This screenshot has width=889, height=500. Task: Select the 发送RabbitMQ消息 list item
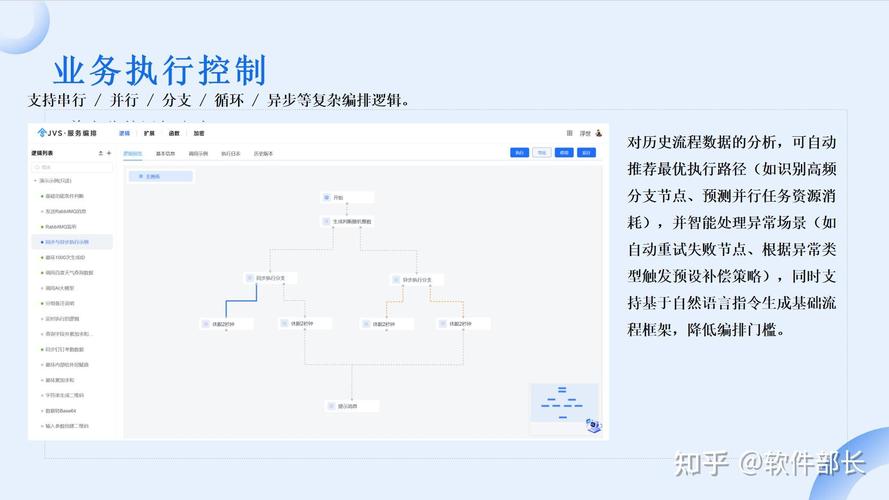click(66, 211)
